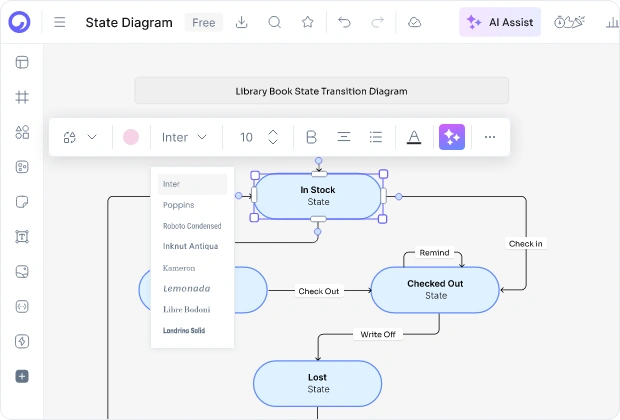This screenshot has height=420, width=620.
Task: Click the Check Out connector label
Action: coord(319,291)
